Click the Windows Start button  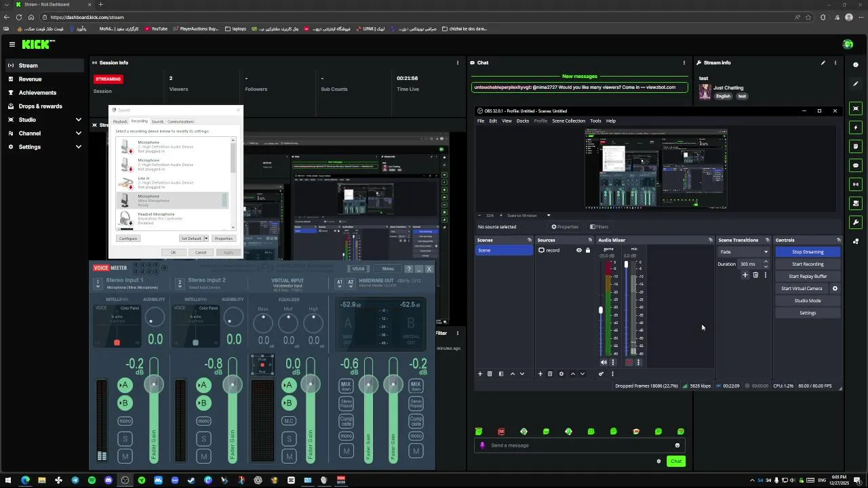(x=9, y=481)
